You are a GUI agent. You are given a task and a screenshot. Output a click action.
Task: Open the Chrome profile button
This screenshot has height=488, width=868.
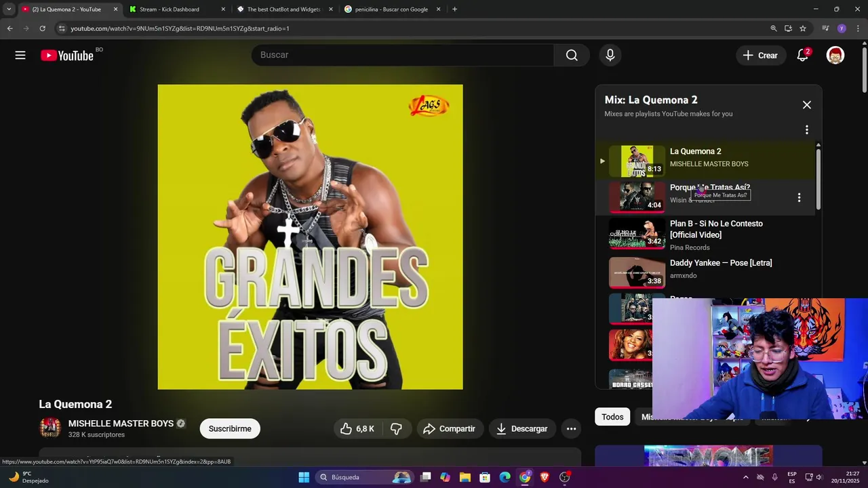click(842, 28)
